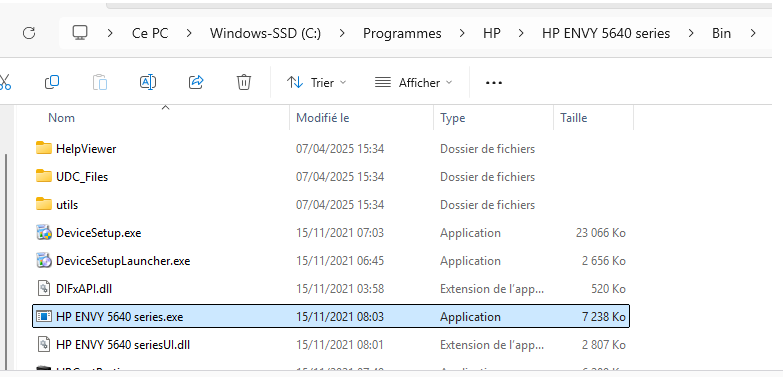Navigate to Windows-SSD (C:) breadcrumb
783x377 pixels.
tap(265, 33)
